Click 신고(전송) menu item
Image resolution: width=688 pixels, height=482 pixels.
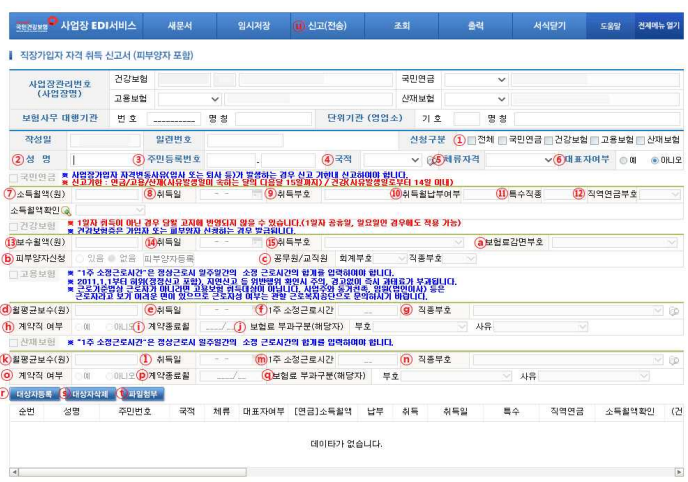click(327, 26)
